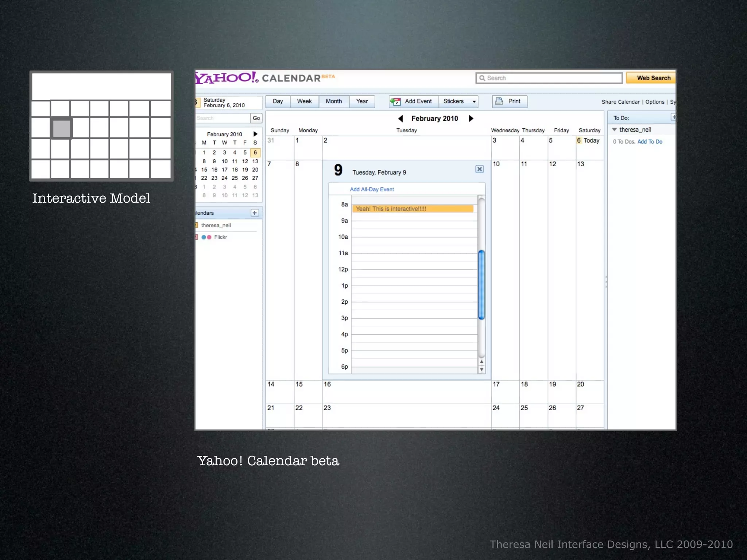Click the Saturday 6 Today cell
Viewport: 747px width, 560px height.
pos(590,148)
